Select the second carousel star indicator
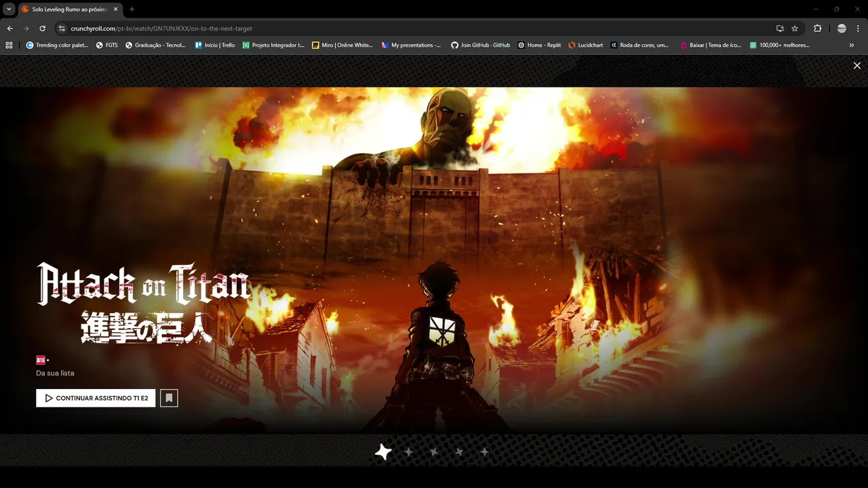The width and height of the screenshot is (868, 488). click(x=409, y=452)
